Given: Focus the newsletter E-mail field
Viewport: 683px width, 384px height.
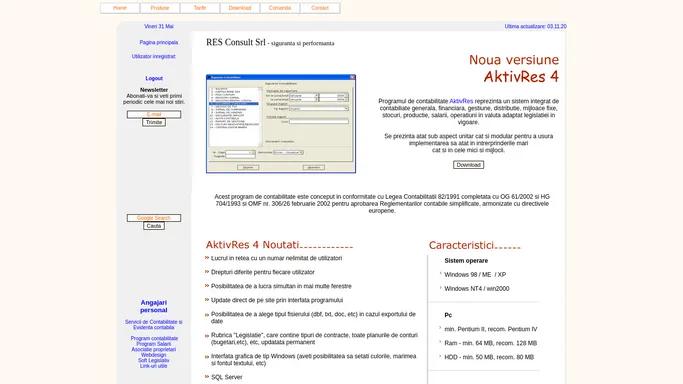Looking at the screenshot, I should [x=154, y=114].
